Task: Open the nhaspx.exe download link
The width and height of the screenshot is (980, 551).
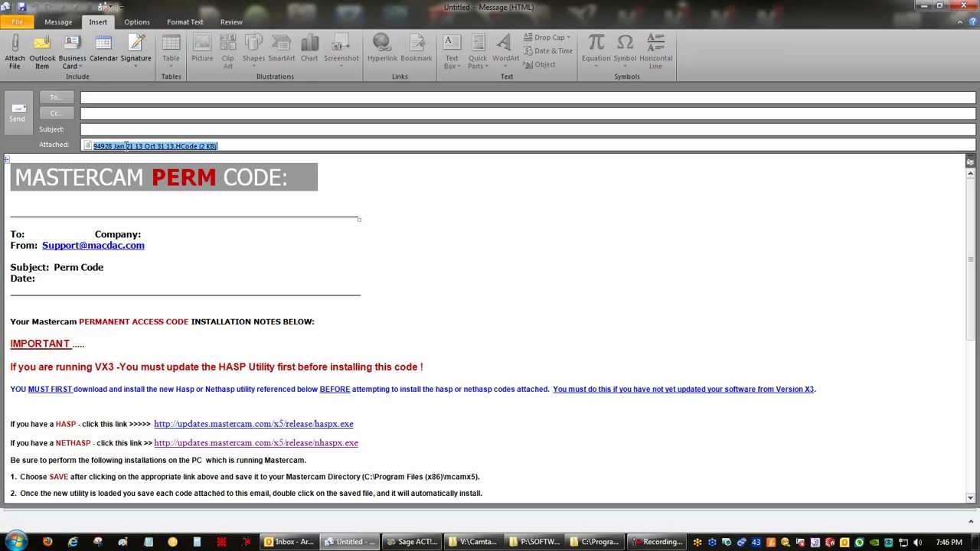Action: pyautogui.click(x=256, y=442)
